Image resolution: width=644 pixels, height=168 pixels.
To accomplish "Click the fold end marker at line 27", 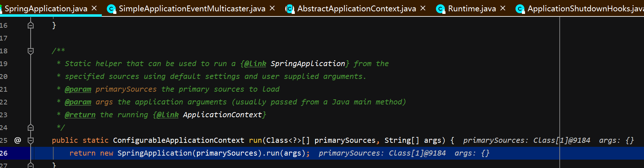I will tap(31, 165).
